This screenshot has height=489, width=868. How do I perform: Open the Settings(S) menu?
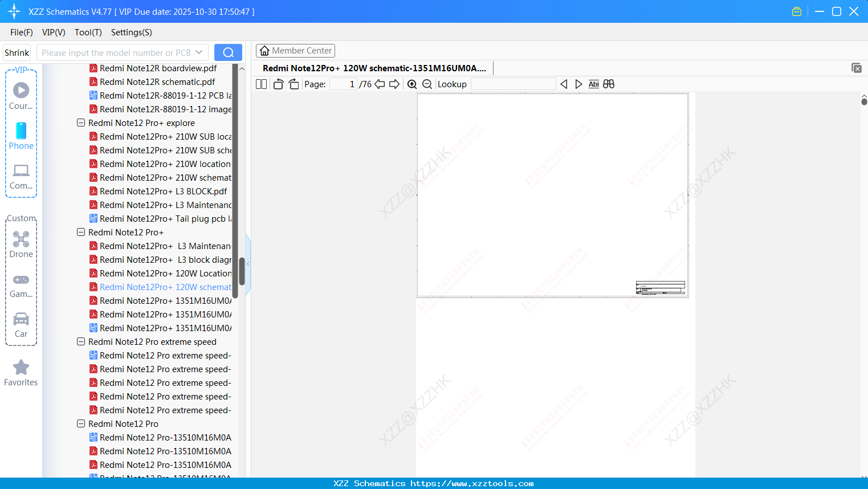coord(131,32)
